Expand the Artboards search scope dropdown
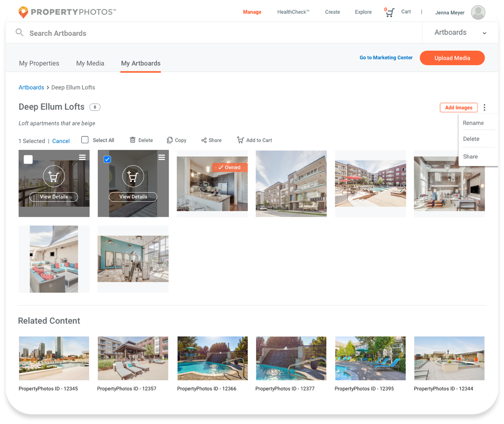Screen dimensions: 504x424 point(460,33)
